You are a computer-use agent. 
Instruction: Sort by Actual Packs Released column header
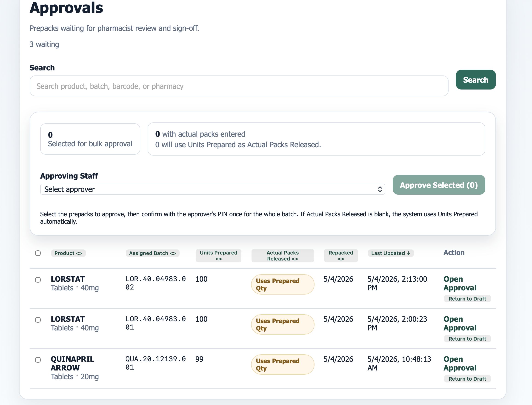coord(283,255)
